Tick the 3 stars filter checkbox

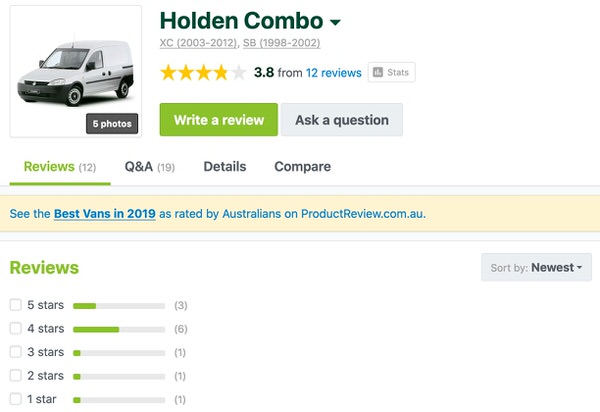point(15,352)
